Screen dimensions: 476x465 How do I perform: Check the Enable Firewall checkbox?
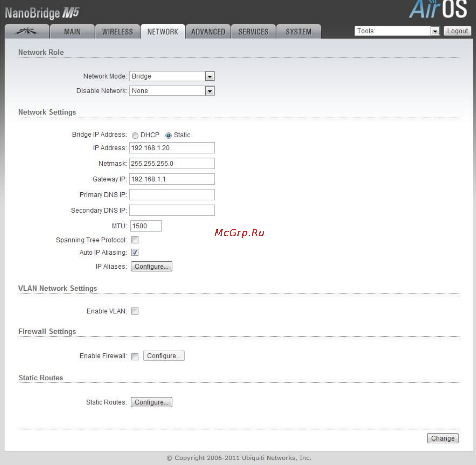point(135,357)
